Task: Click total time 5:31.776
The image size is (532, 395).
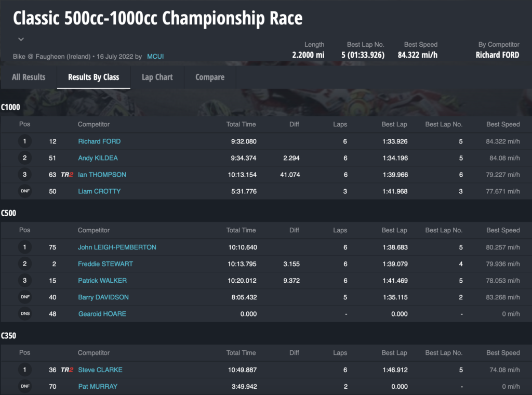Action: coord(244,191)
